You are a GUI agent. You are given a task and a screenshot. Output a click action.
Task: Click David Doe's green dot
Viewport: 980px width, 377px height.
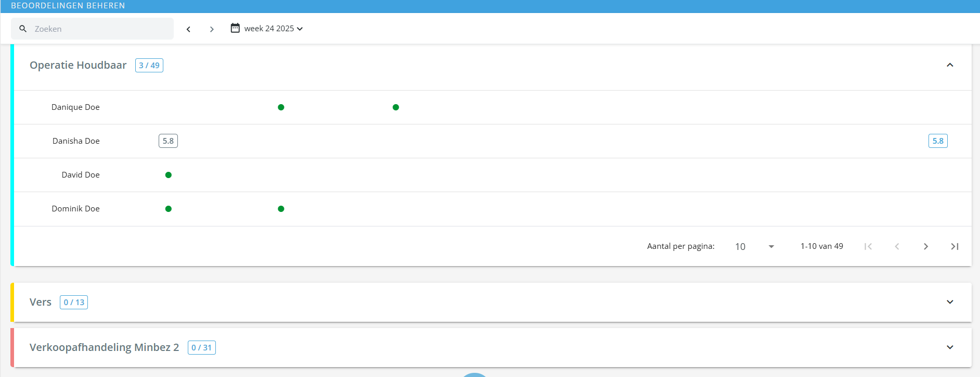pyautogui.click(x=169, y=175)
